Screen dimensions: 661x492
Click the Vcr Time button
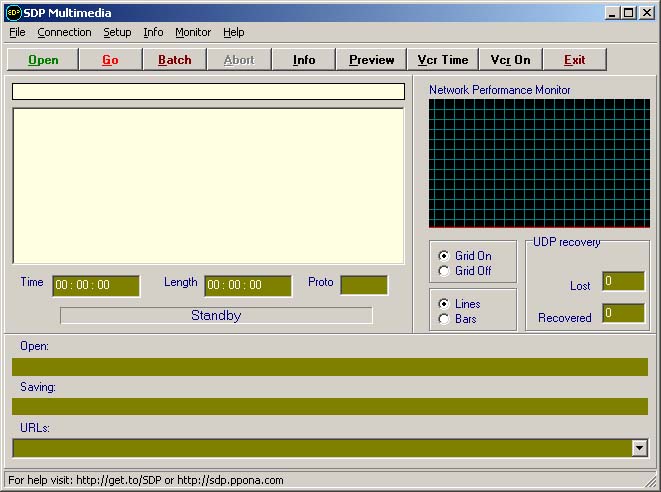point(443,59)
